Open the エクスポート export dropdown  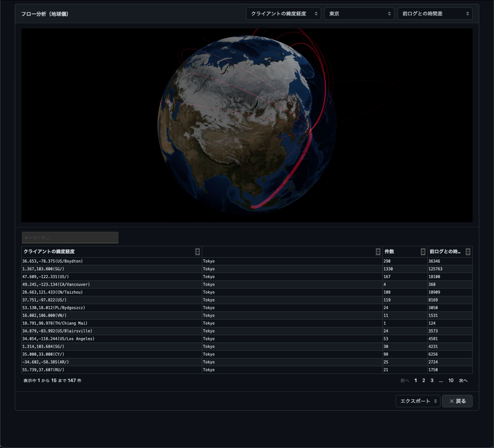tap(418, 401)
